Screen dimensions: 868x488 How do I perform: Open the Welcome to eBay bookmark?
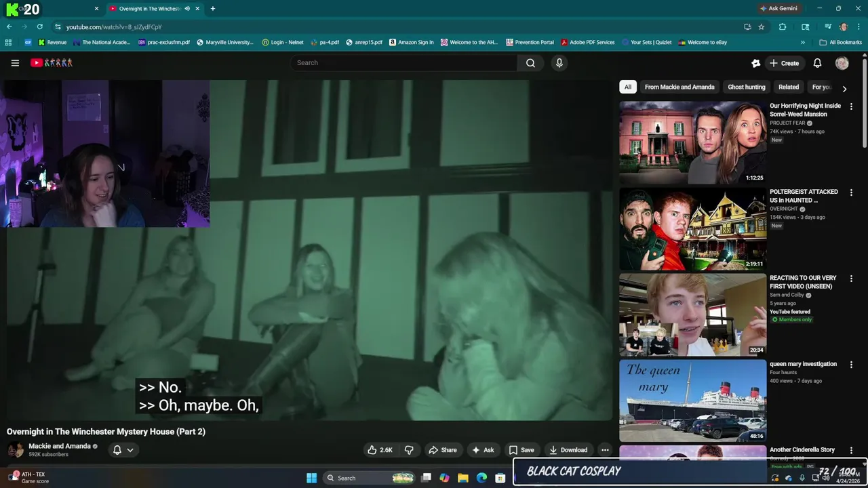pyautogui.click(x=703, y=42)
